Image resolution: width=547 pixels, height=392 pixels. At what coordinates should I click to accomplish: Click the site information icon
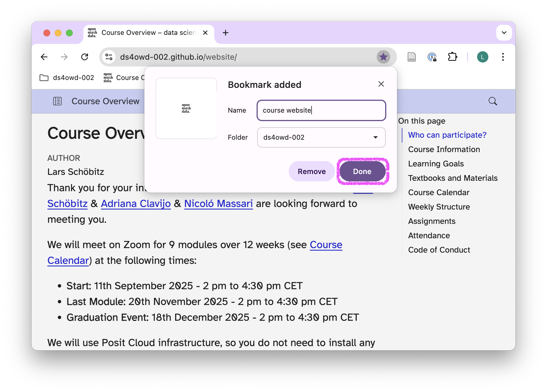(x=109, y=57)
